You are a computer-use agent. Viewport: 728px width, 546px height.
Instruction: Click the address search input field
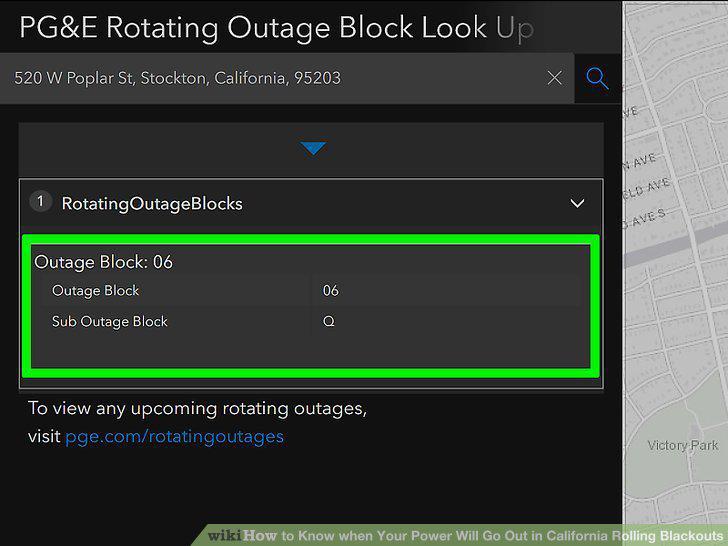point(287,78)
